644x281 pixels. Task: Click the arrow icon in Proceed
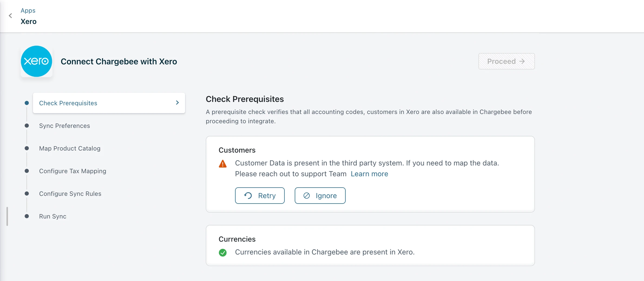[522, 61]
